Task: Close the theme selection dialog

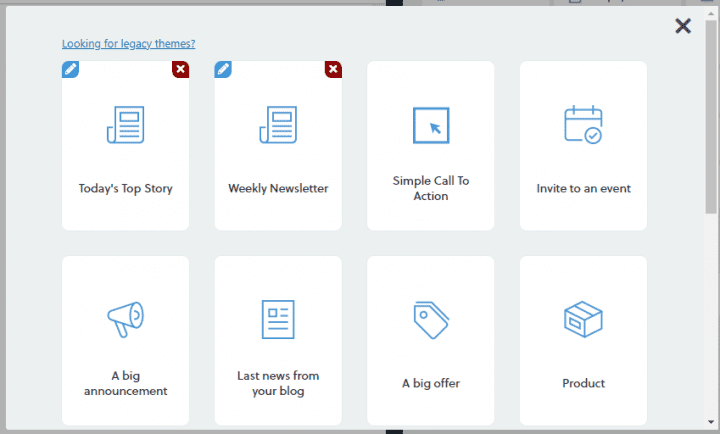Action: tap(683, 26)
